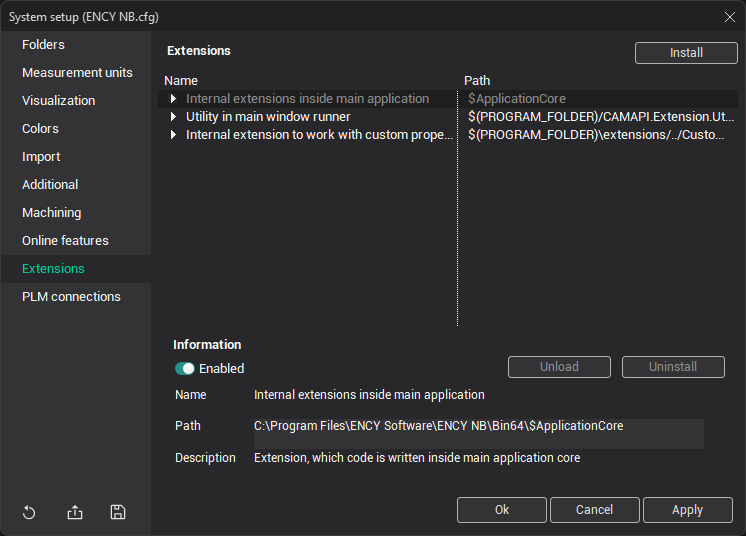Click the Apply button
Image resolution: width=746 pixels, height=536 pixels.
pos(687,510)
